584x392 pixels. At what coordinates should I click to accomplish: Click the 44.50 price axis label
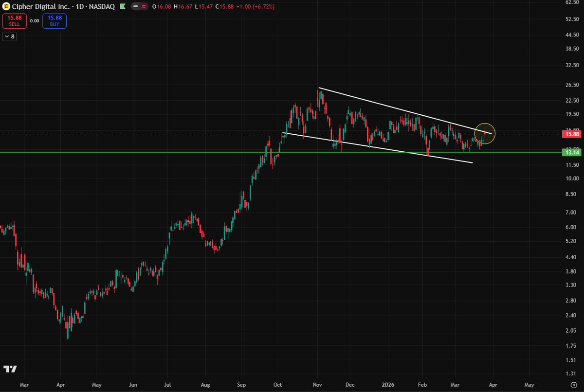[572, 35]
